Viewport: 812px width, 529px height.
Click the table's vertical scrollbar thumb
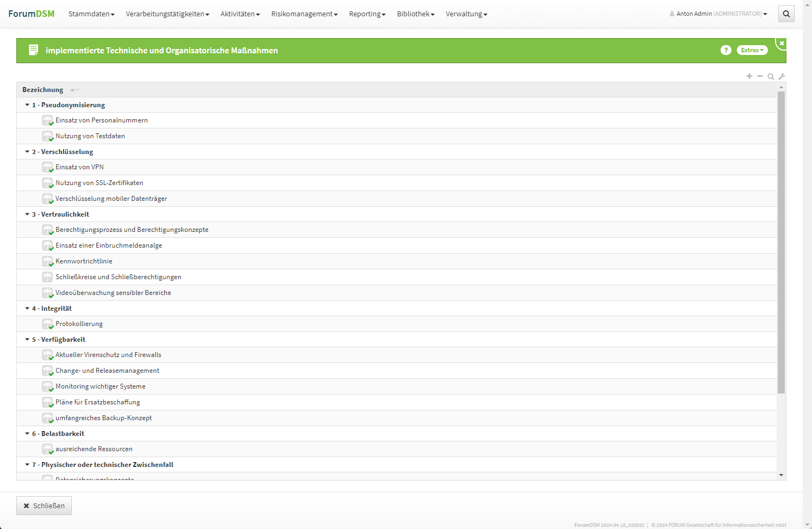[x=781, y=242]
